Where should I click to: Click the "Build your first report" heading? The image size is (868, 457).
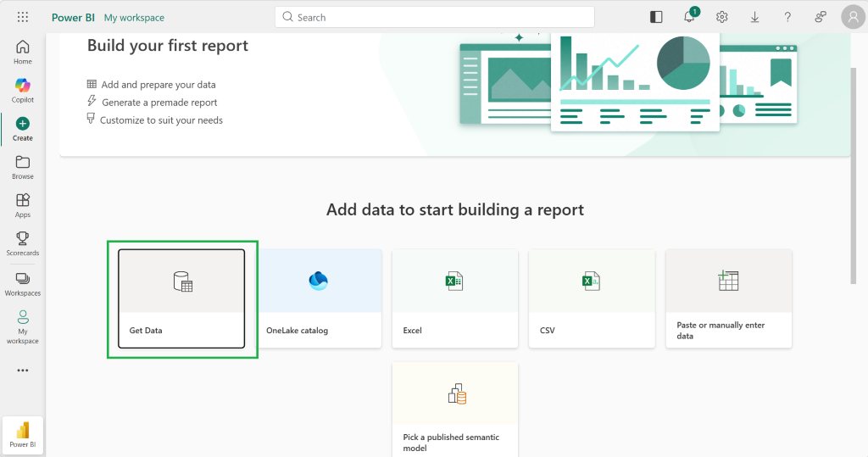(x=168, y=46)
